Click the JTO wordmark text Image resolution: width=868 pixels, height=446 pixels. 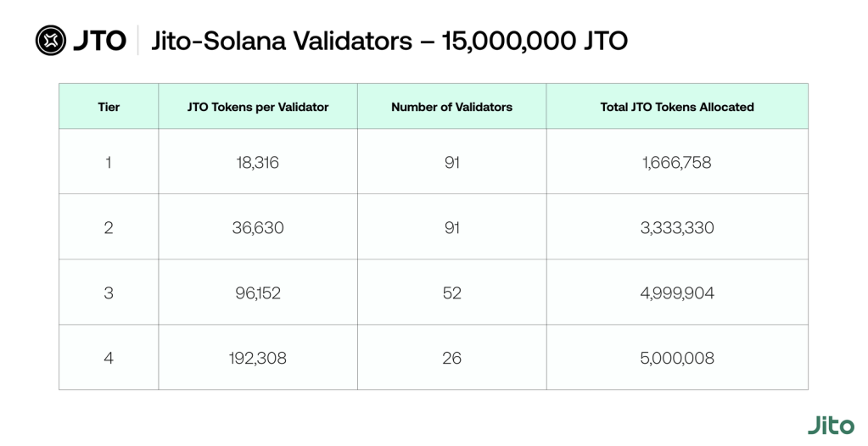98,40
